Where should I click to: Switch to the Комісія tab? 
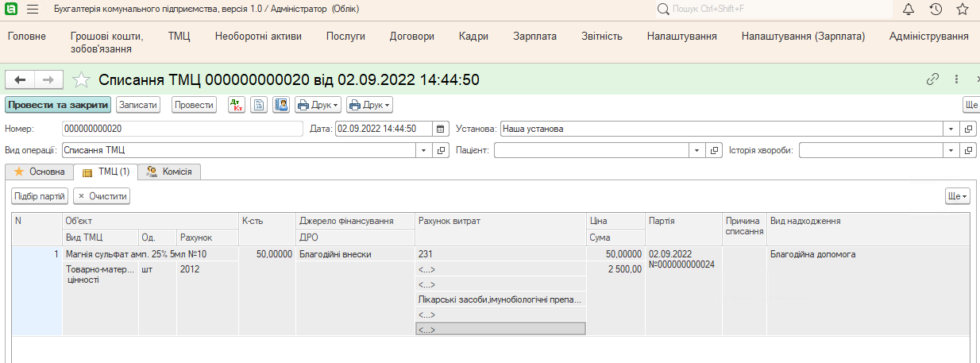pyautogui.click(x=169, y=172)
